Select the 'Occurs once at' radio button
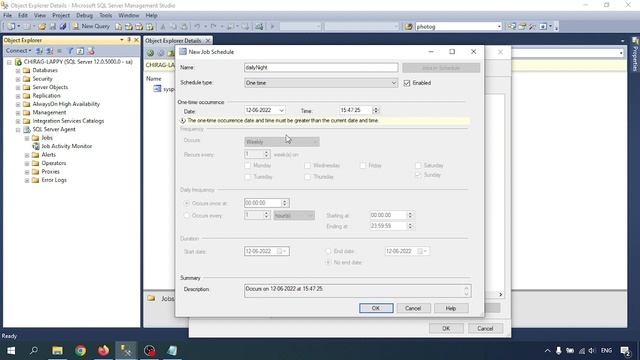 (x=187, y=203)
